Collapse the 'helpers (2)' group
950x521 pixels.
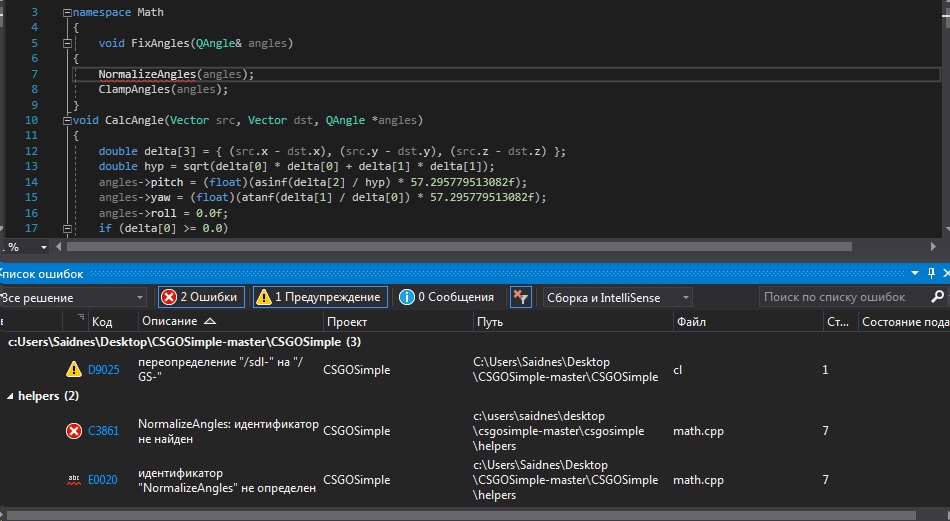tap(10, 396)
